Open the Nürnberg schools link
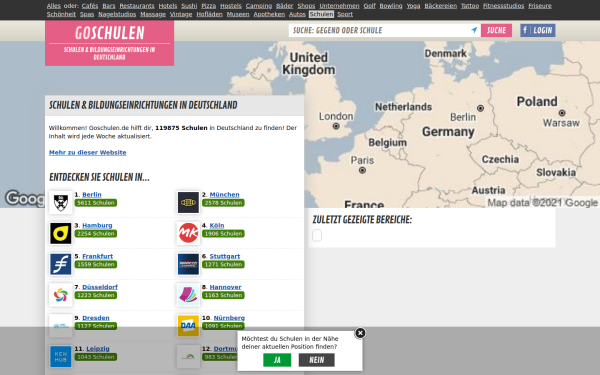Image resolution: width=600 pixels, height=375 pixels. point(229,318)
